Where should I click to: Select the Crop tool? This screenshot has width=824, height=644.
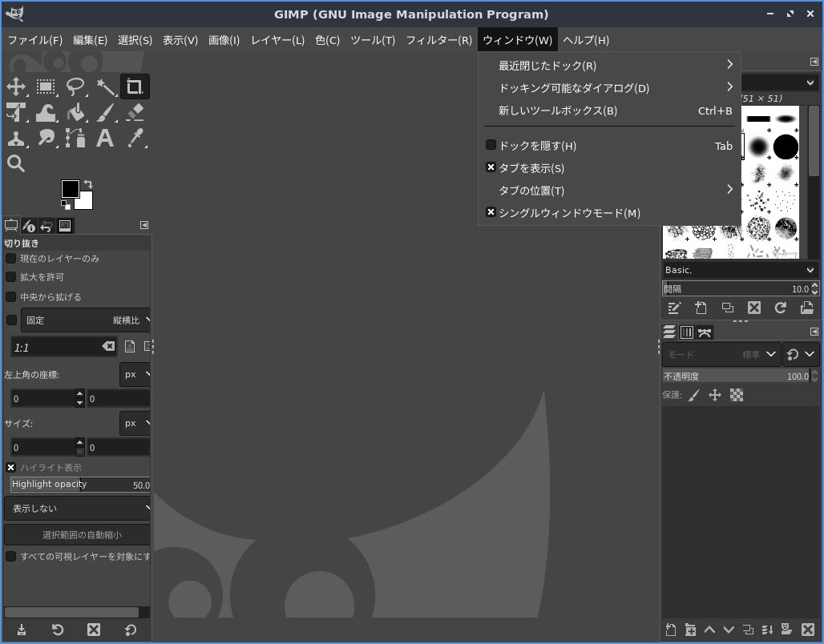coord(135,87)
